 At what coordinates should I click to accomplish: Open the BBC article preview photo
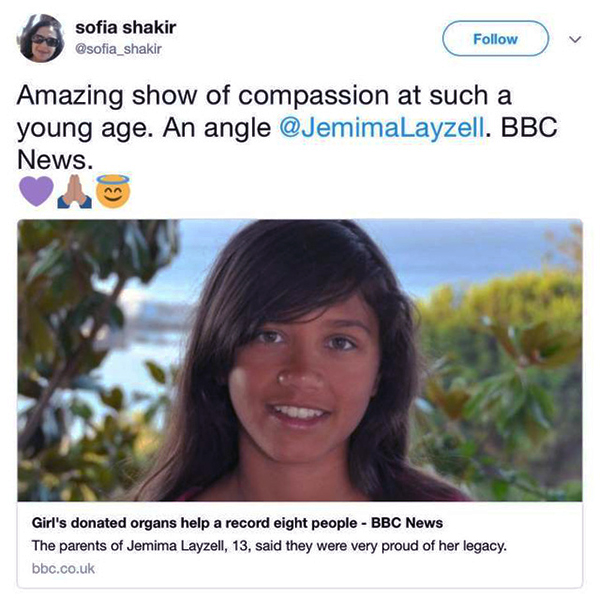click(x=300, y=360)
